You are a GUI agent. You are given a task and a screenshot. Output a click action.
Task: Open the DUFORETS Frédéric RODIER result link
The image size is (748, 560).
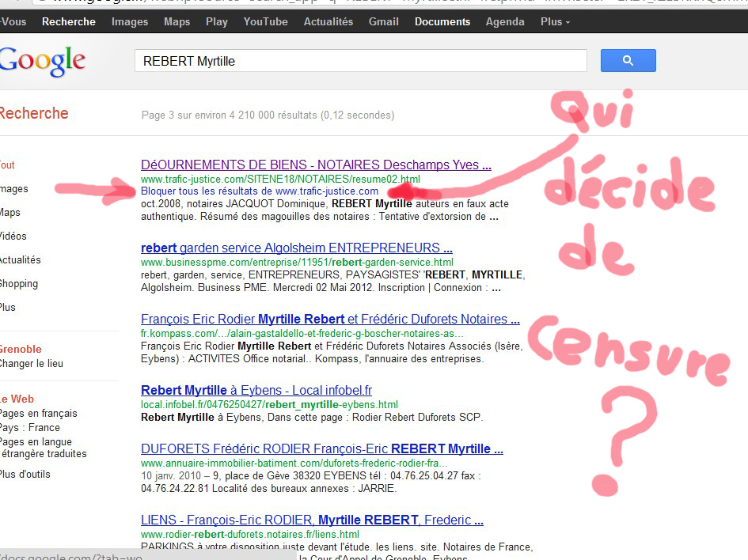click(x=321, y=448)
